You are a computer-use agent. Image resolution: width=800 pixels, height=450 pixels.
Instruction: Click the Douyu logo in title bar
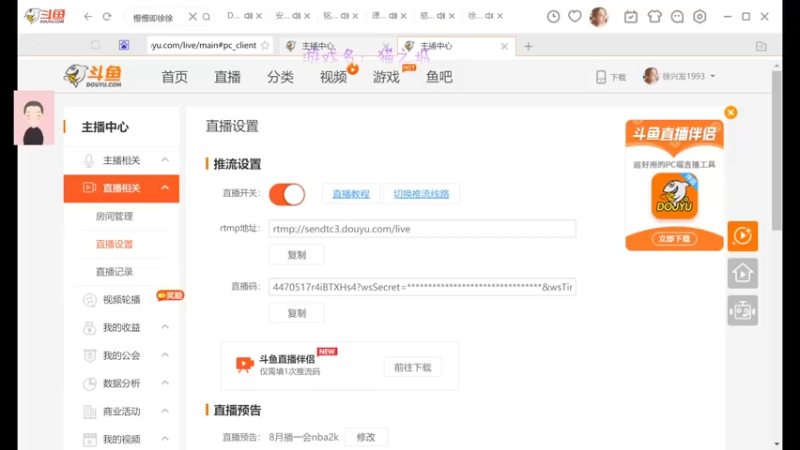[x=45, y=16]
